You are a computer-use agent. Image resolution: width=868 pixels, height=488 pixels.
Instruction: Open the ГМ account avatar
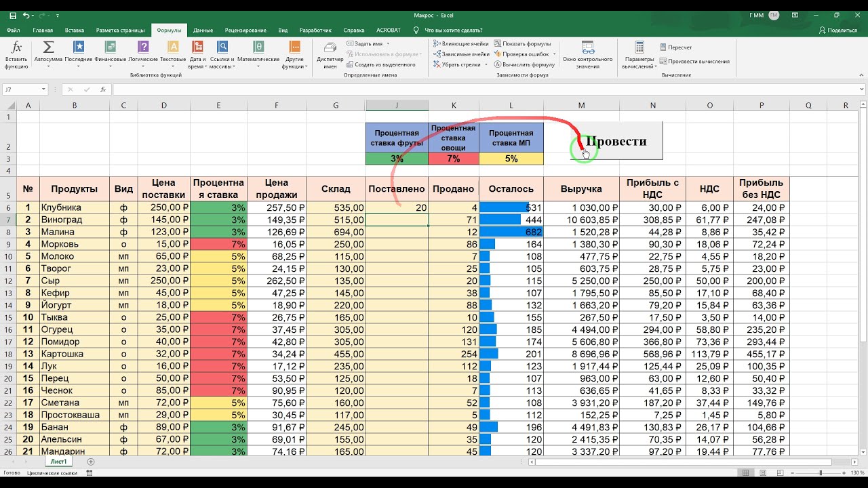(774, 15)
